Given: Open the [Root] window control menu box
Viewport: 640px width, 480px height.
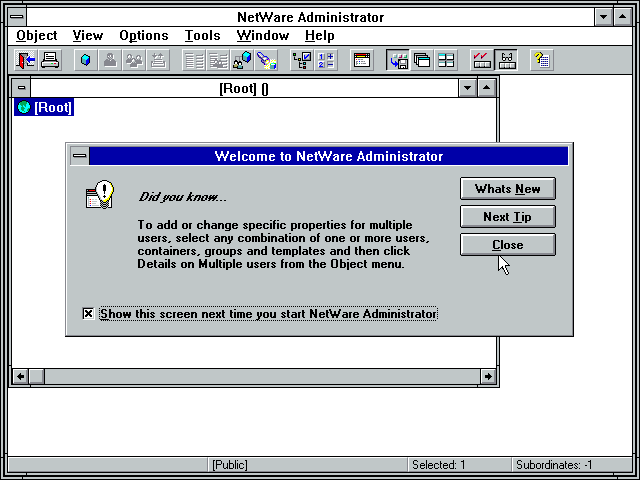Looking at the screenshot, I should [21, 88].
